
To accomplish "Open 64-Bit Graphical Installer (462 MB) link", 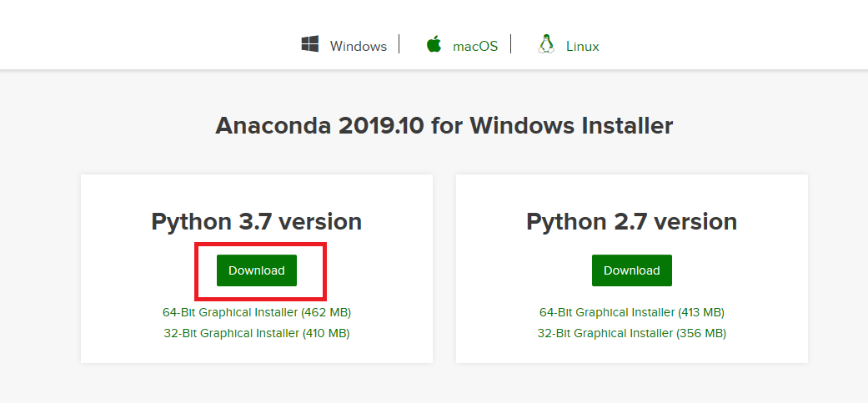I will [257, 312].
